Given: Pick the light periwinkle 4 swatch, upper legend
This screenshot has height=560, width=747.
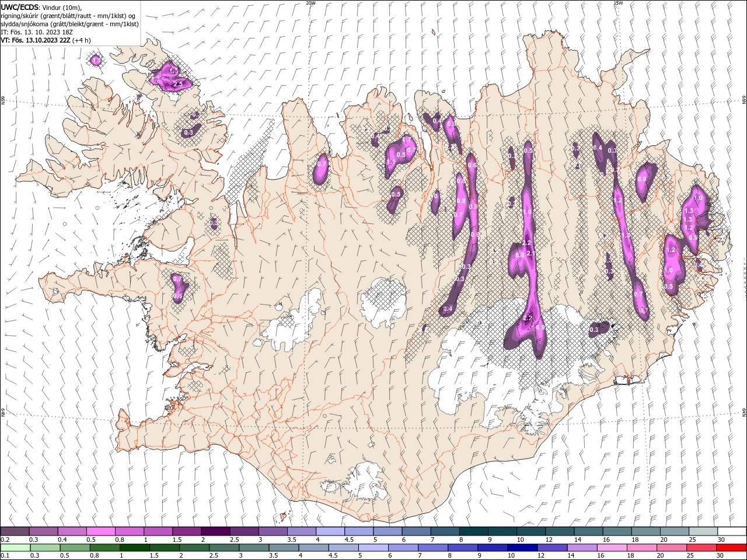Looking at the screenshot, I should 330,531.
